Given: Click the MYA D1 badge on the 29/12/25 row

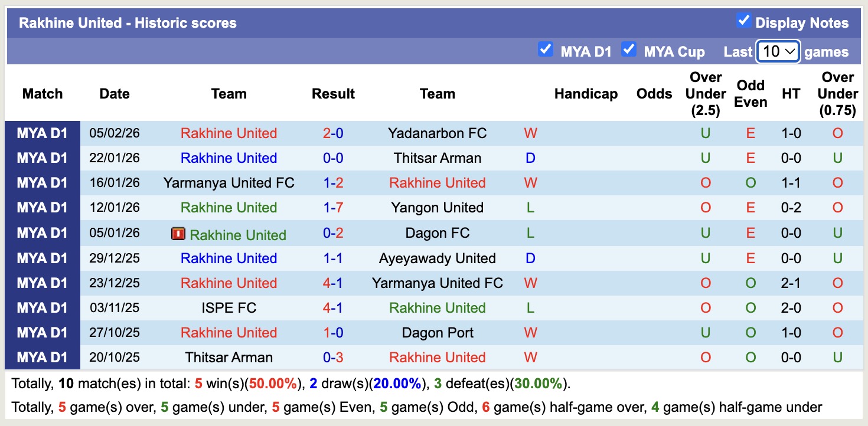Looking at the screenshot, I should pos(42,258).
